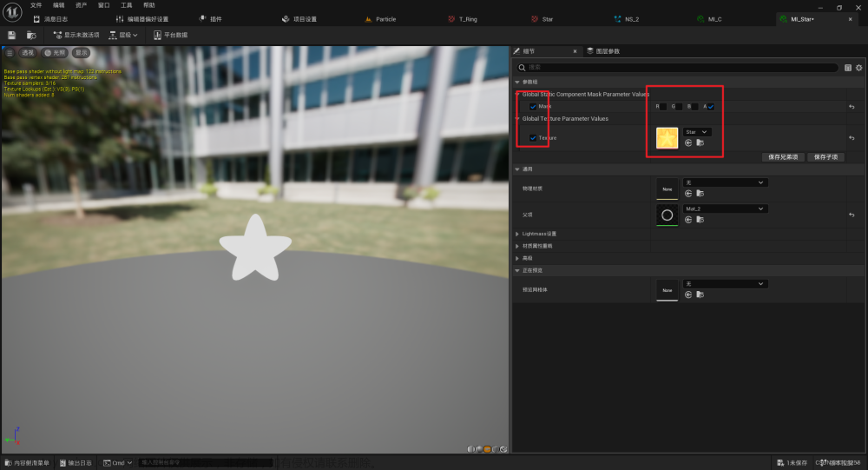Image resolution: width=868 pixels, height=470 pixels.
Task: Open 平台数据 platform stats
Action: coord(170,35)
